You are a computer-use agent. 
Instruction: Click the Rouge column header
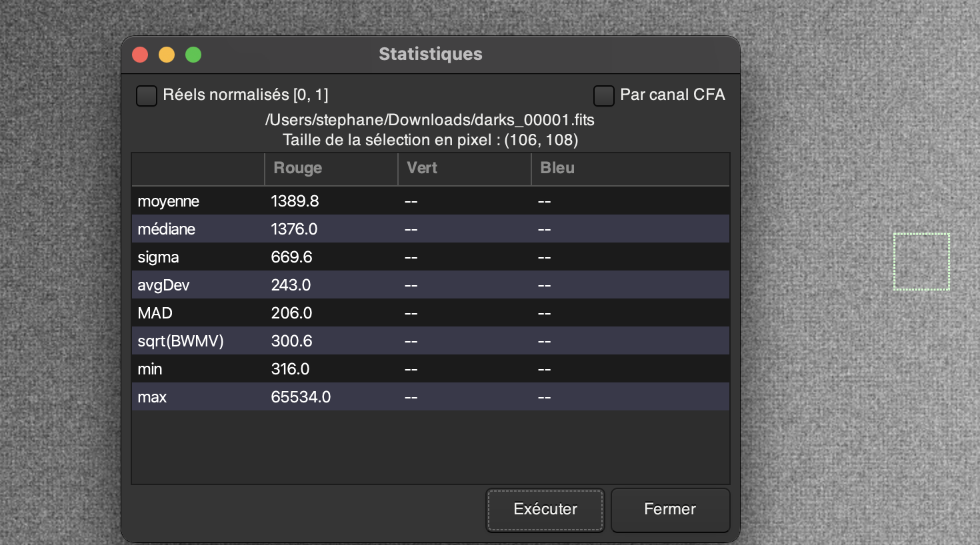[298, 169]
